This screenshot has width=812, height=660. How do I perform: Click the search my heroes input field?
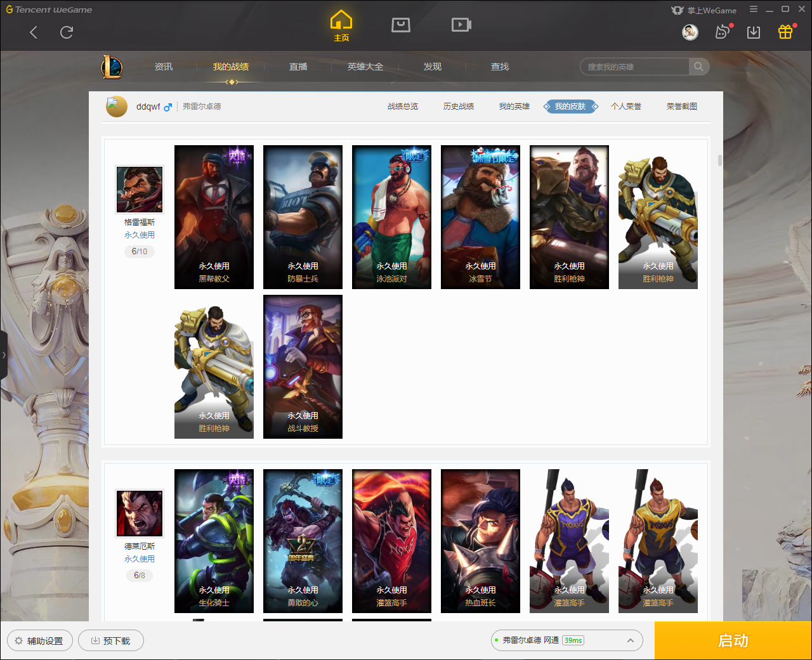(634, 67)
